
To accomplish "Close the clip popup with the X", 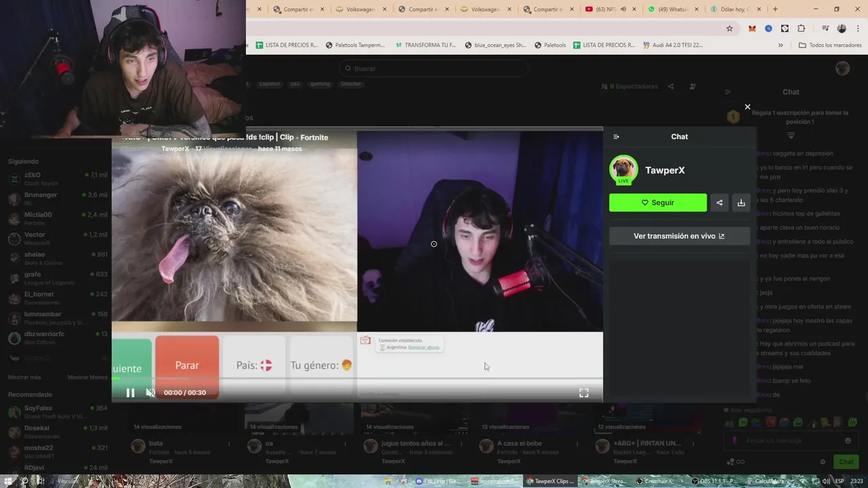I will pos(747,107).
